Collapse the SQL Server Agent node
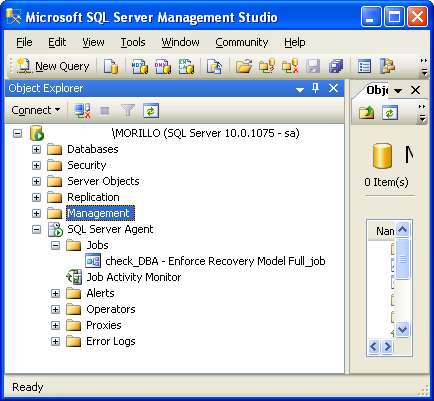434x401 pixels. point(36,230)
